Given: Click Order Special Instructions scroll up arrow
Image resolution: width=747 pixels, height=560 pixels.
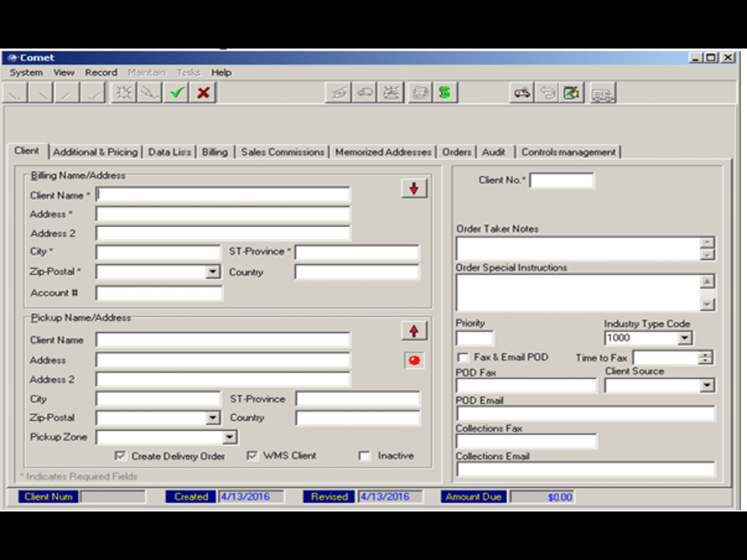Looking at the screenshot, I should coord(707,282).
